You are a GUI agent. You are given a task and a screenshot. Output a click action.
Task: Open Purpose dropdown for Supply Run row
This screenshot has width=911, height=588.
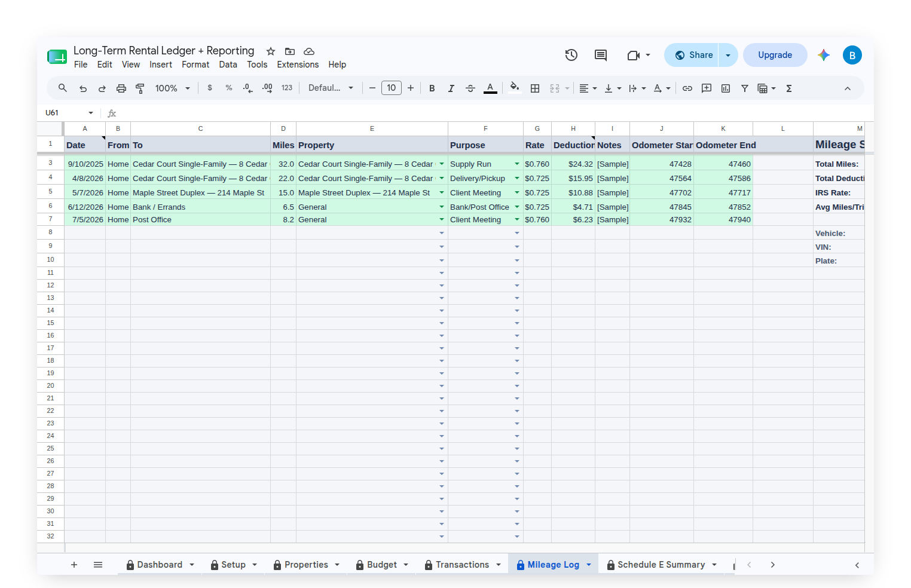coord(517,164)
